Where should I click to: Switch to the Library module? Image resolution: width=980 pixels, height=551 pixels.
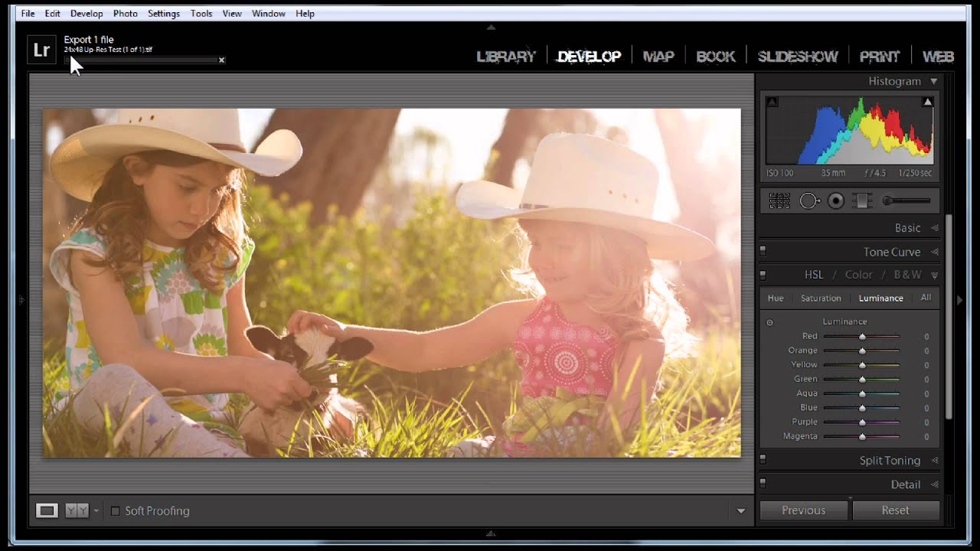click(x=506, y=57)
